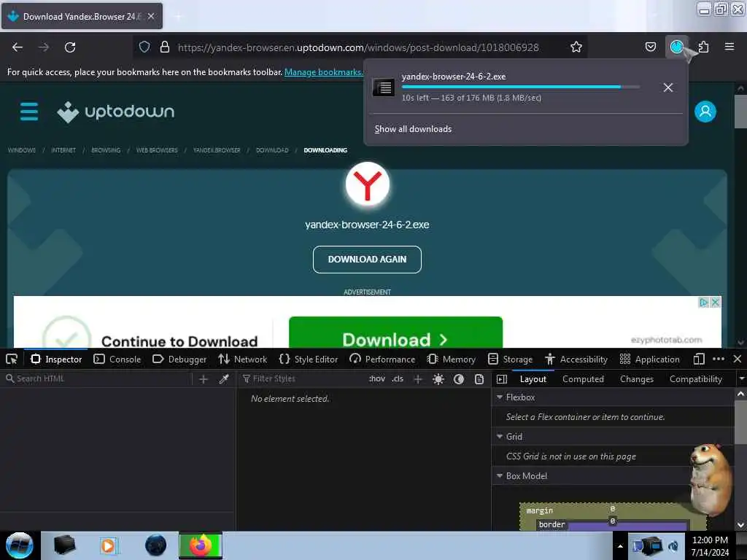Open the Save to Pocket icon
The width and height of the screenshot is (747, 560).
coord(650,47)
